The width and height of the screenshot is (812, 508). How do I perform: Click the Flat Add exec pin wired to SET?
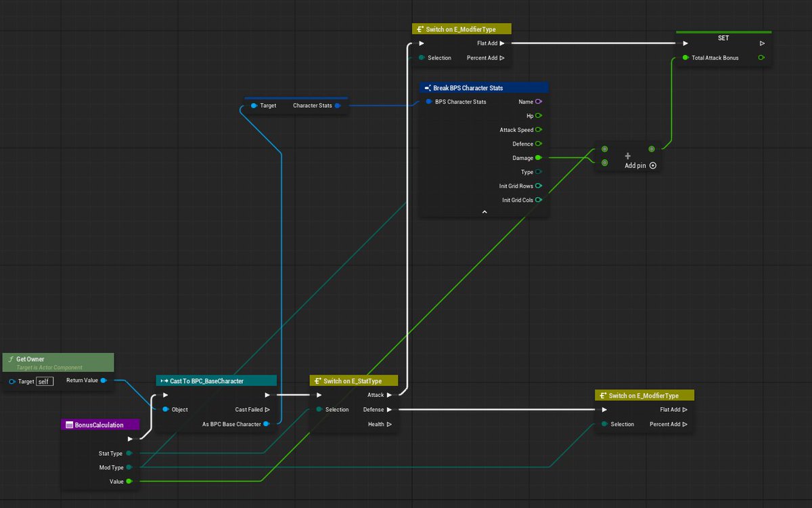point(501,43)
